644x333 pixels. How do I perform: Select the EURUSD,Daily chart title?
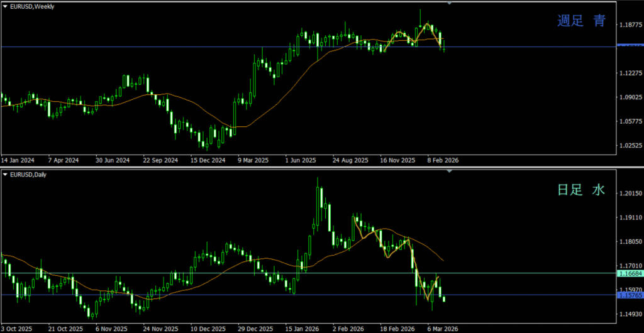pos(28,174)
